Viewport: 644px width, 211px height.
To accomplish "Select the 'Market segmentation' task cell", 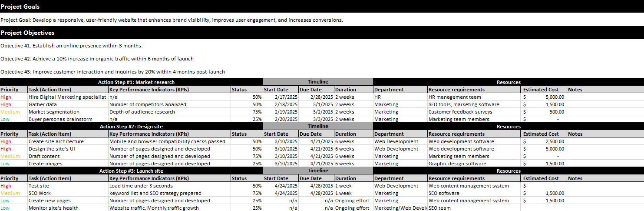I will click(x=68, y=112).
